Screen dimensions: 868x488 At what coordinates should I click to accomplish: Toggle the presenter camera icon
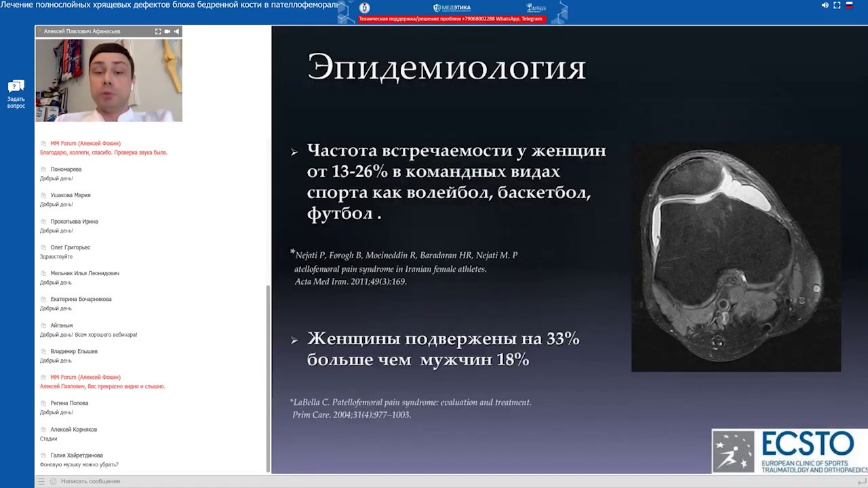[167, 31]
